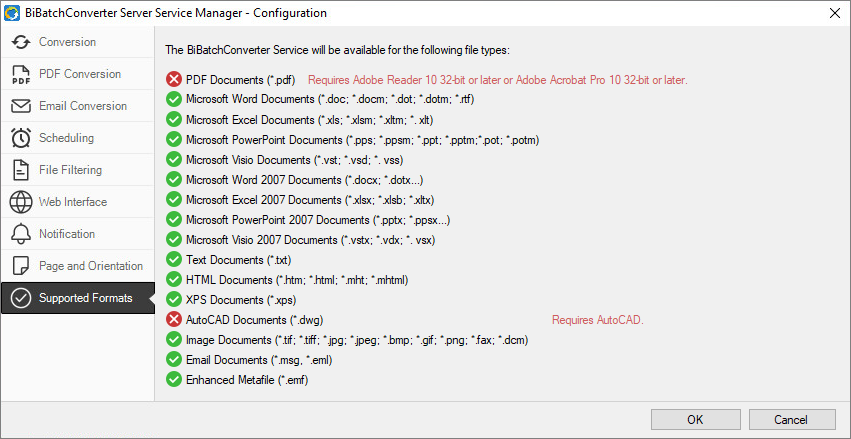Image resolution: width=851 pixels, height=439 pixels.
Task: Click the 'Requires AutoCAD.' warning text
Action: [x=598, y=320]
